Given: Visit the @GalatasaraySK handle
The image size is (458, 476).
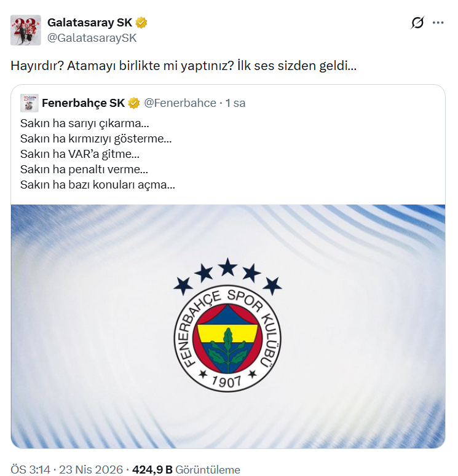Looking at the screenshot, I should [92, 38].
